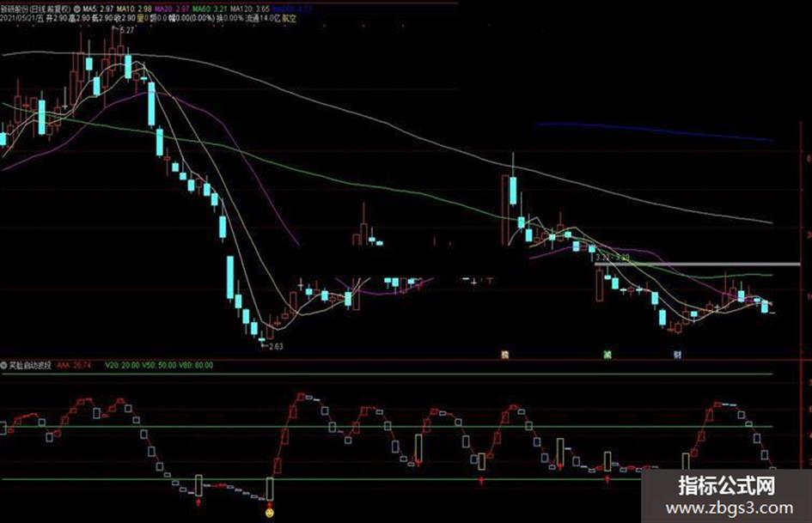This screenshot has width=812, height=523.
Task: Click the V20: 20.00 indicator label
Action: (122, 365)
